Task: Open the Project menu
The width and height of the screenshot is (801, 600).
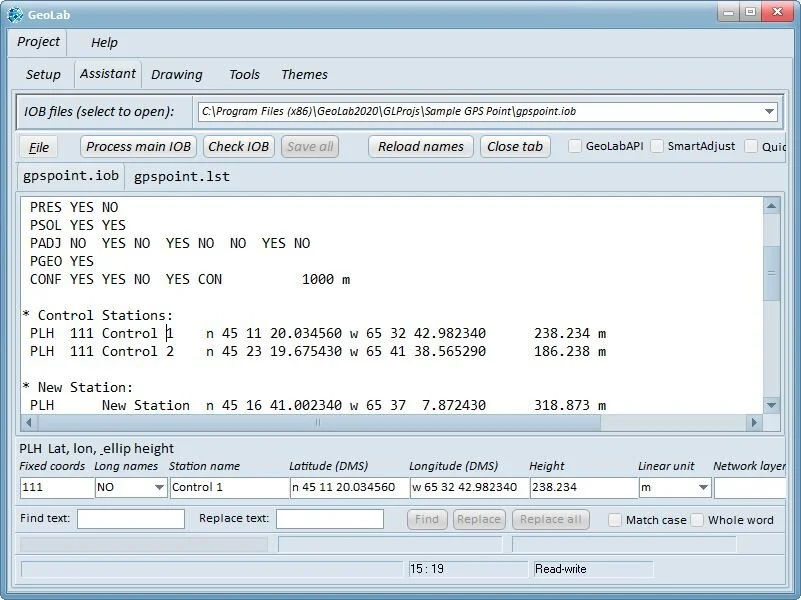Action: [38, 42]
